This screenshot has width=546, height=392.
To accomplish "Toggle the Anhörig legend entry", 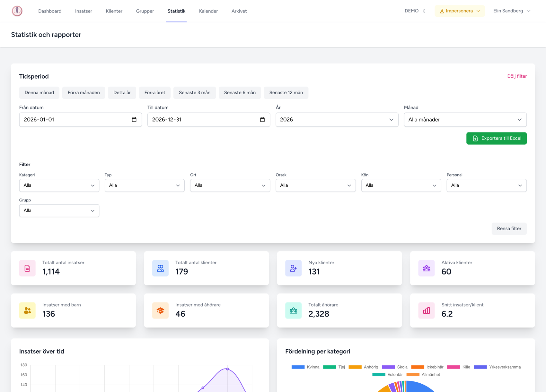I will (x=363, y=367).
